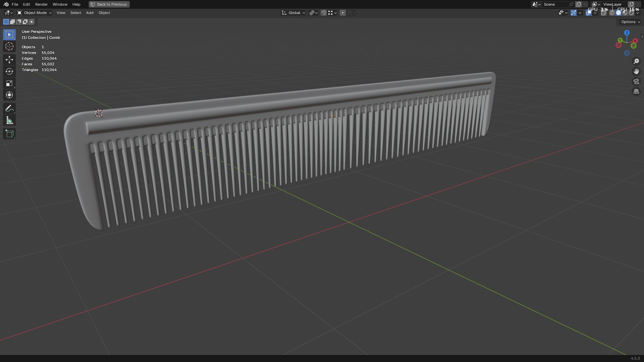
Task: Open the ViewLayer browse dropdown
Action: [596, 4]
